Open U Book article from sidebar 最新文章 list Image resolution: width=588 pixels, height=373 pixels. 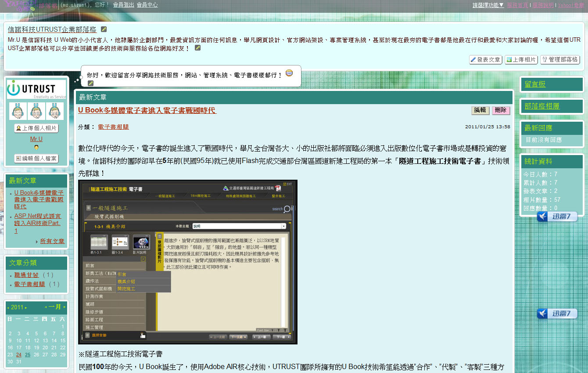coord(39,199)
